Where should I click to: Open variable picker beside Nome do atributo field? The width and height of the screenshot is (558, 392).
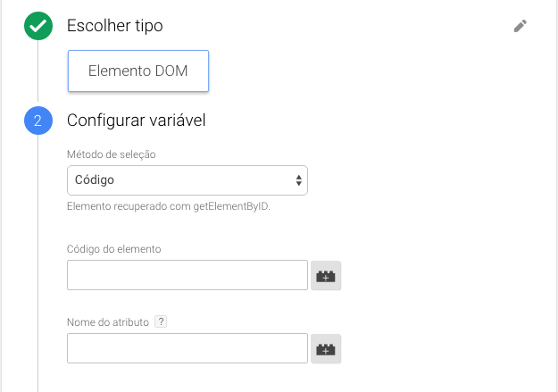pyautogui.click(x=326, y=349)
